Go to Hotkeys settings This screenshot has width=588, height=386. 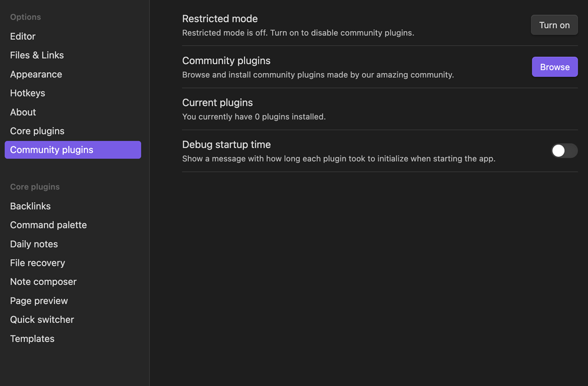73,93
